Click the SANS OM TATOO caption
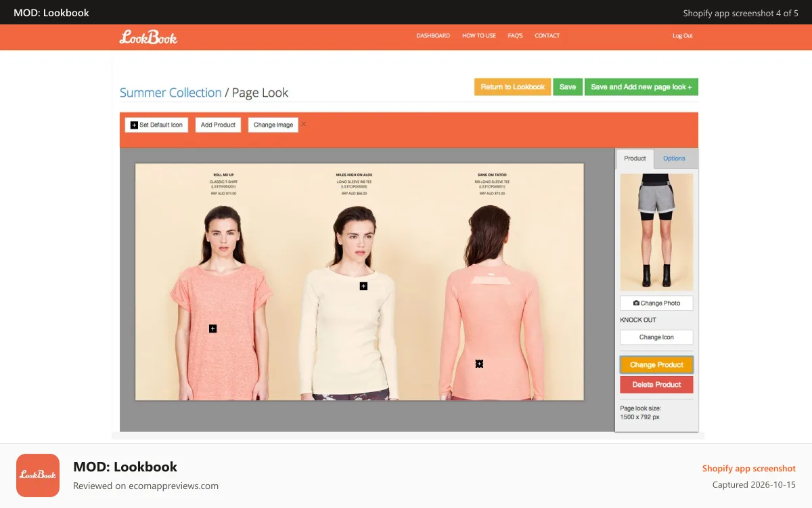 click(x=491, y=175)
